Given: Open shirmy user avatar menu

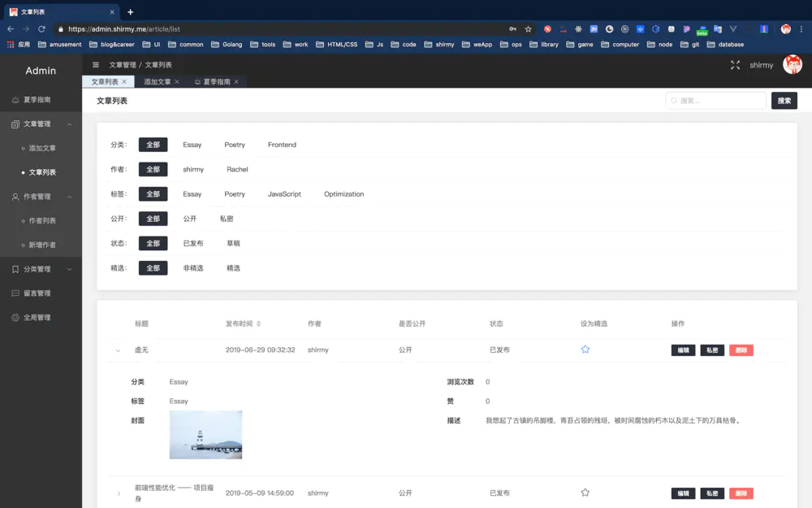Looking at the screenshot, I should pos(793,65).
